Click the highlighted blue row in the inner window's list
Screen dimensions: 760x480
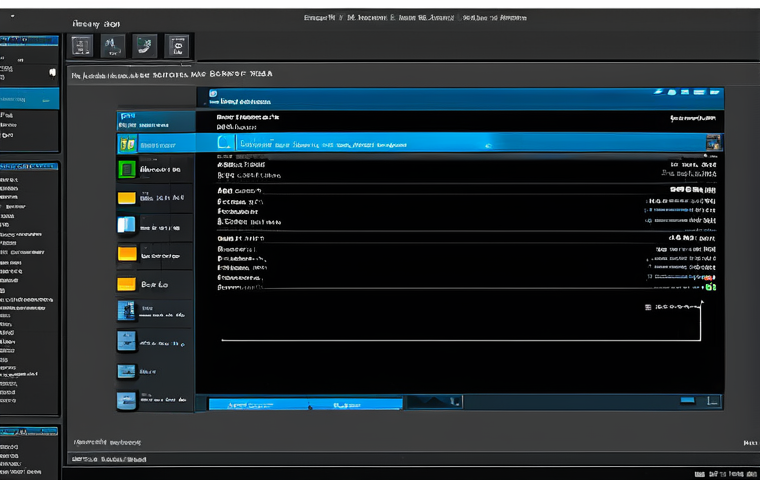pyautogui.click(x=459, y=143)
